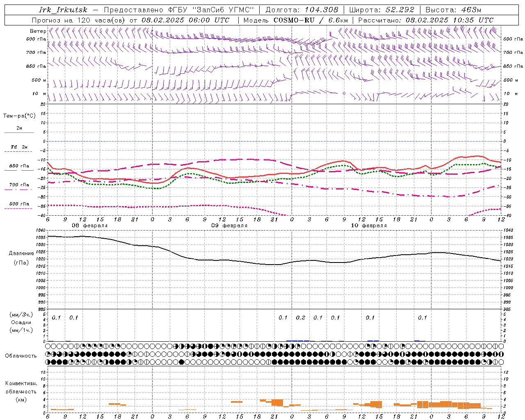Screen dimensions: 525x420
Task: Click the 'Осадки' precipitation panel label
Action: 21,322
